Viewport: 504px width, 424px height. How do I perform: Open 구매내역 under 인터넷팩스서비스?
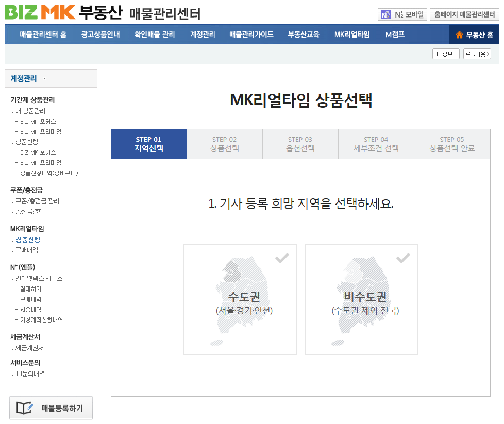pyautogui.click(x=30, y=299)
